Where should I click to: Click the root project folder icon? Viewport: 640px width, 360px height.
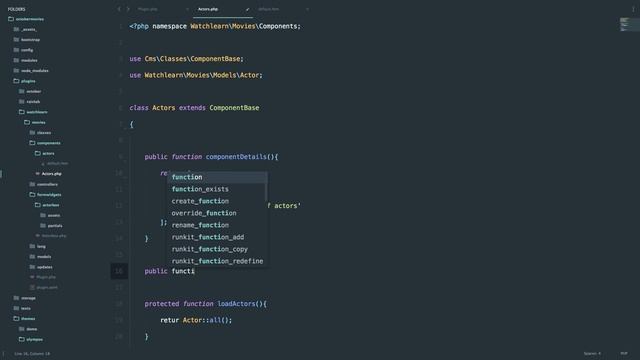(x=11, y=19)
